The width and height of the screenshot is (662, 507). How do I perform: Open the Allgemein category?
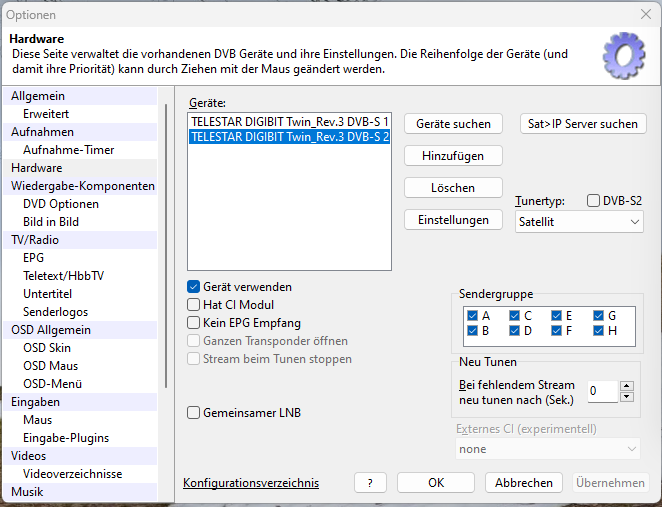tap(38, 96)
